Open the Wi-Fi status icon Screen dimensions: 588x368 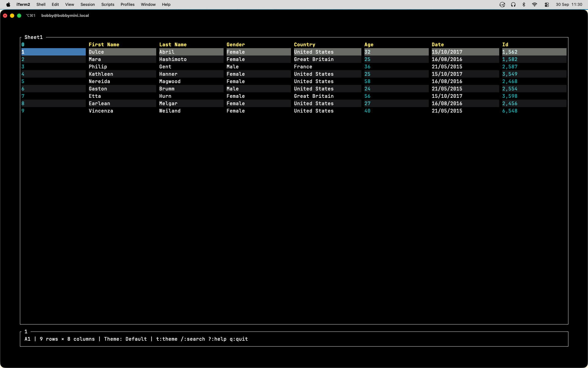(534, 5)
